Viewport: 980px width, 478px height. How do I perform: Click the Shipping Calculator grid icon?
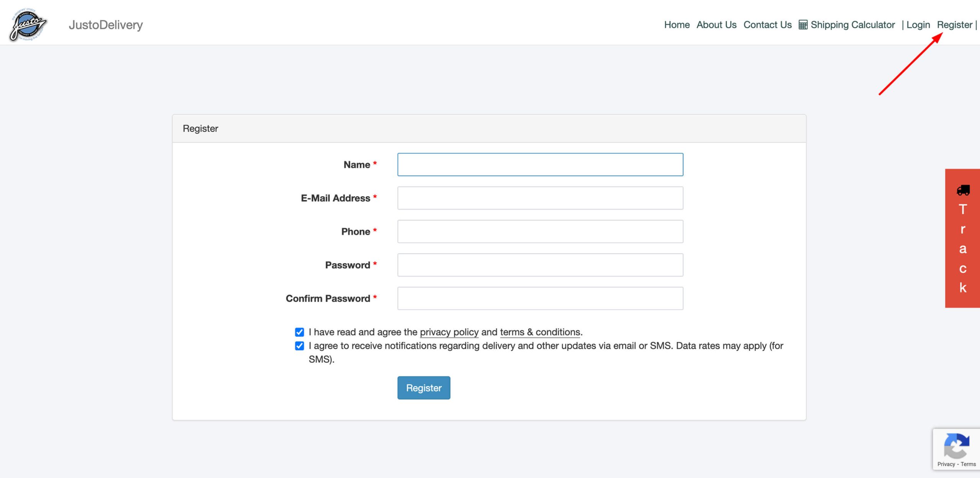(x=803, y=25)
